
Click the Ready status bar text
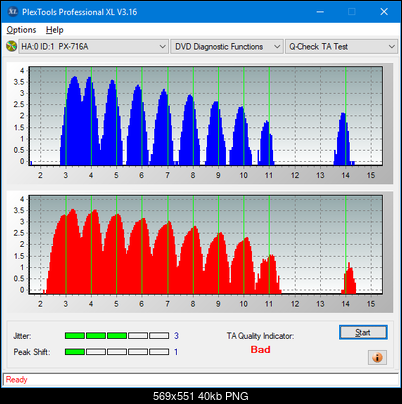point(16,380)
